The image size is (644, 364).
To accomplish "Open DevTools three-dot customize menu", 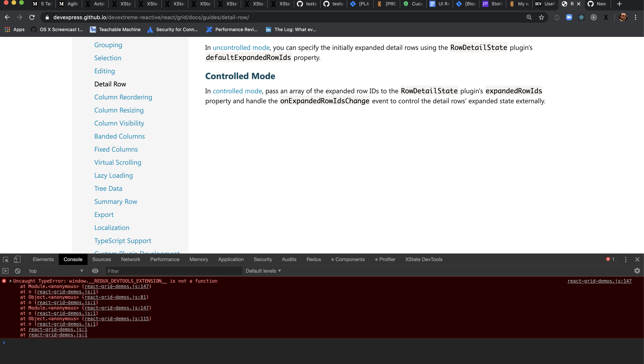I will click(626, 260).
